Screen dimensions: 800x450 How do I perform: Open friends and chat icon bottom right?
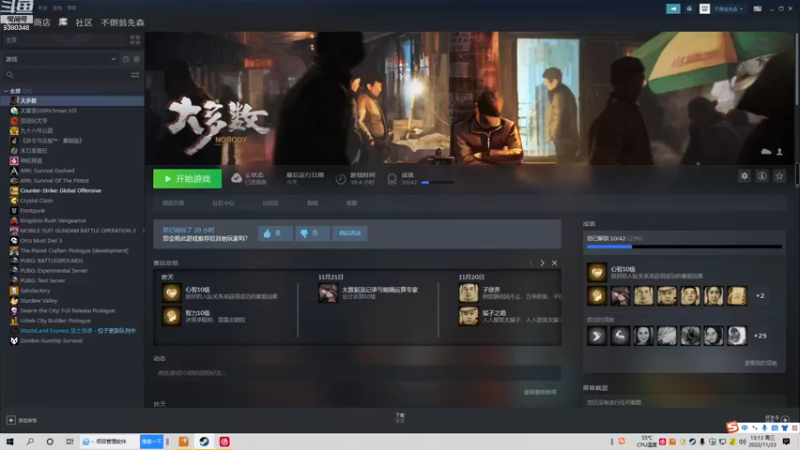point(785,420)
